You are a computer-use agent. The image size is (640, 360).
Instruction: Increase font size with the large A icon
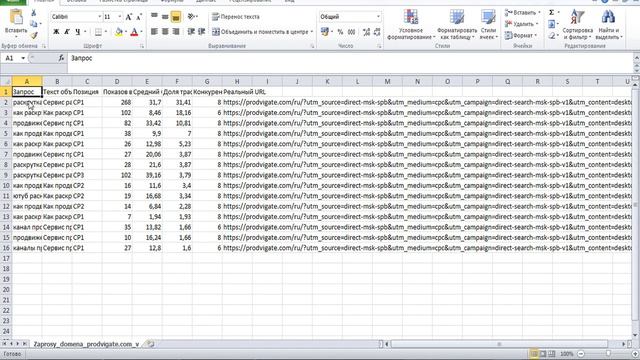point(129,17)
